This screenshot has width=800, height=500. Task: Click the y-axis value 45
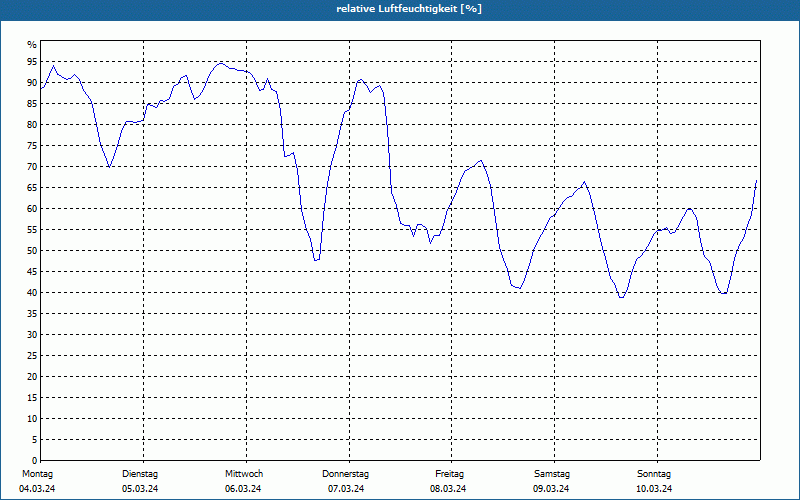(32, 272)
